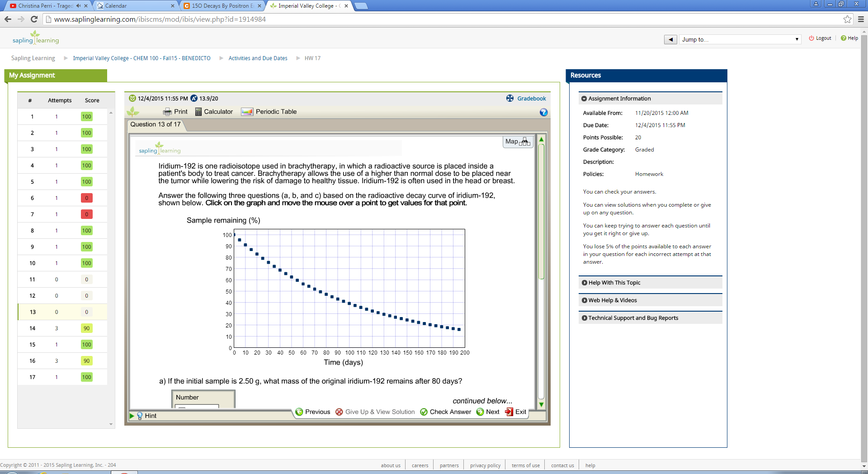Open the Hint panel

click(x=146, y=416)
